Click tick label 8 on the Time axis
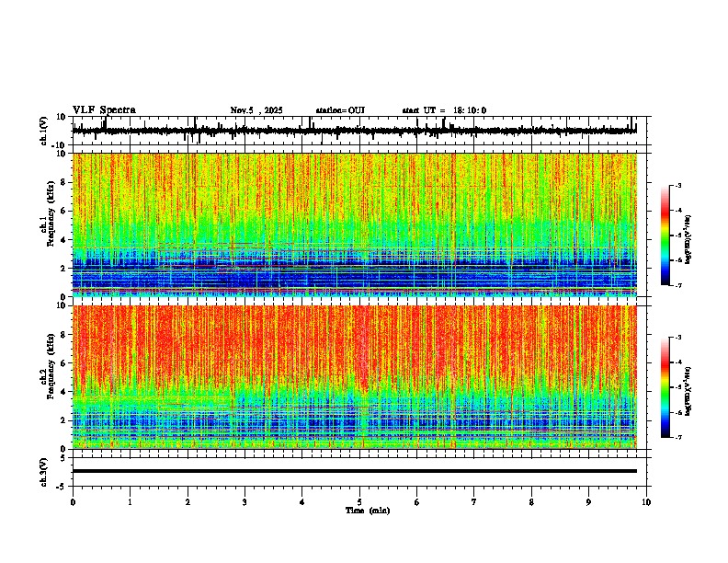This screenshot has width=728, height=563. 531,502
